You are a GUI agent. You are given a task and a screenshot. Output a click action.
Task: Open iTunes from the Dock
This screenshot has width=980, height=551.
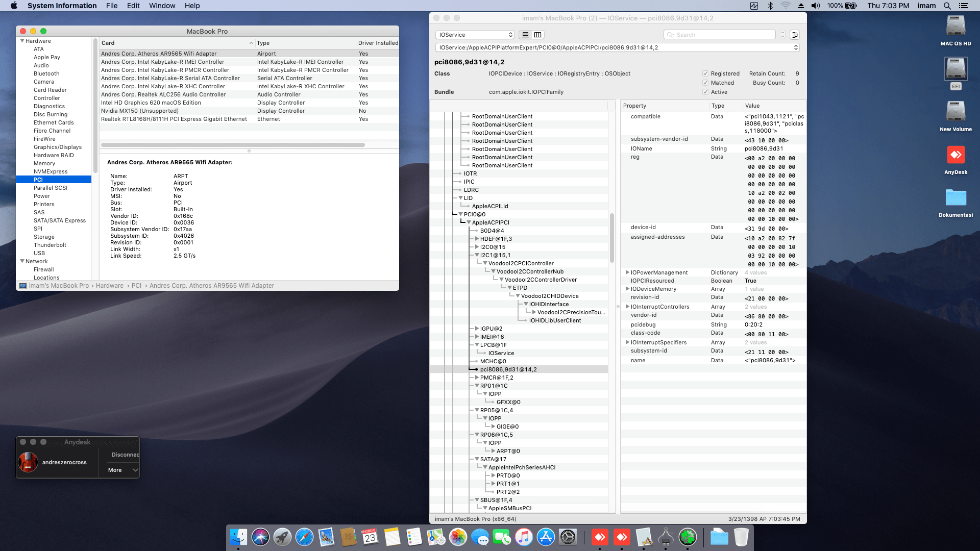point(524,537)
